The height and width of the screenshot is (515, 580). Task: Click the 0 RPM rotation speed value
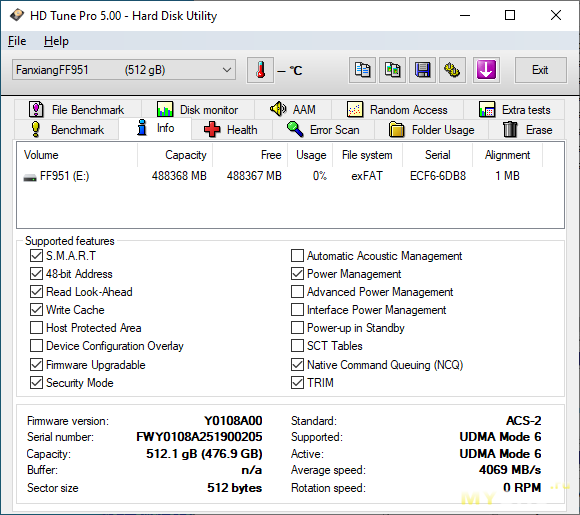522,488
